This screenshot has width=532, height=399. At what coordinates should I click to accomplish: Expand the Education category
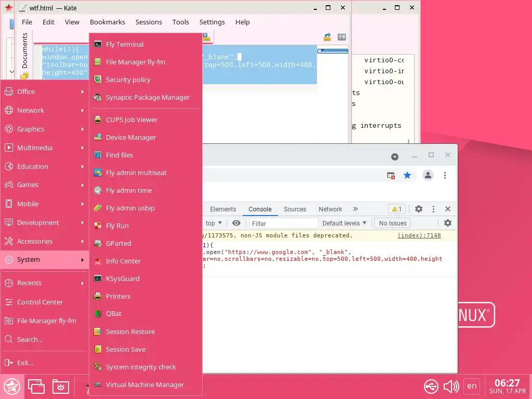click(45, 166)
